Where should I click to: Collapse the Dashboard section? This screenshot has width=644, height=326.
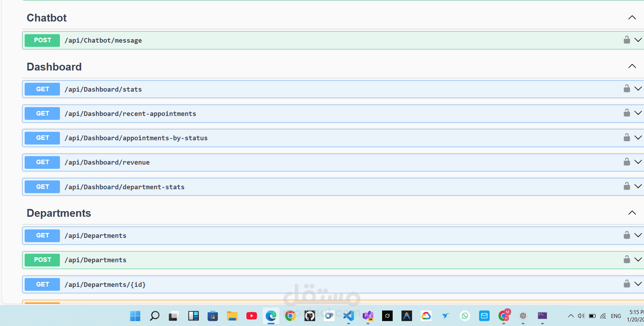point(632,66)
